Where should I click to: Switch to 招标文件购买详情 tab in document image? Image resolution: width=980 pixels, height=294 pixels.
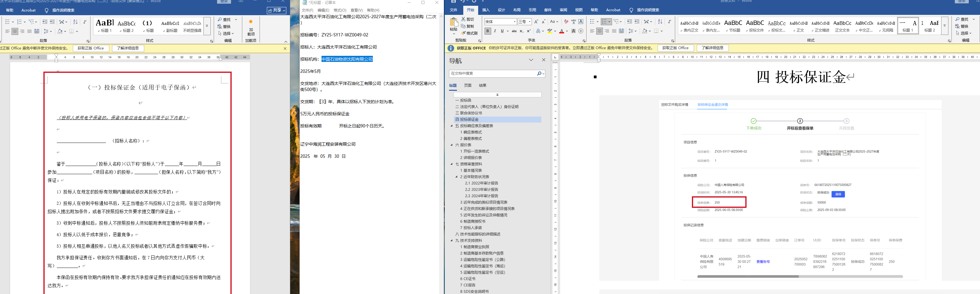tap(675, 105)
